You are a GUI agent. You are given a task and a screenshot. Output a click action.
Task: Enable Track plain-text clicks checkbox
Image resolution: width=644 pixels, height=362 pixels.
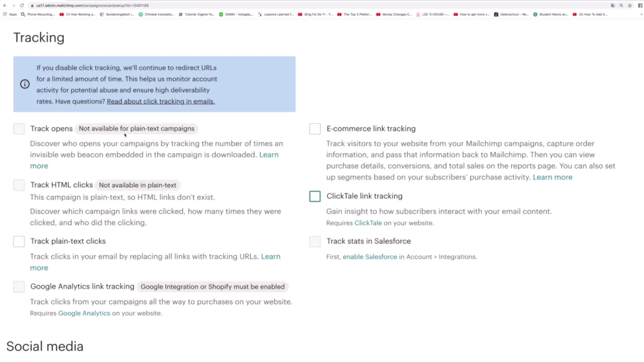(x=19, y=241)
